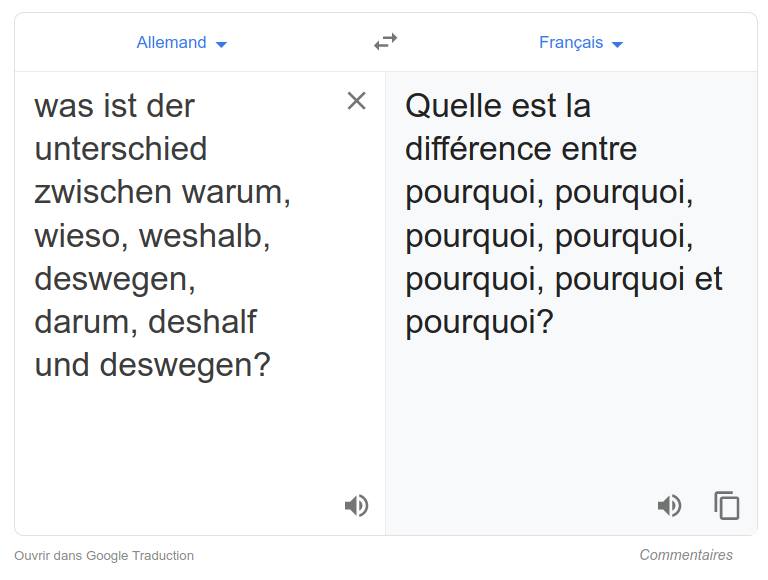Open the Allemand source language menu
This screenshot has height=580, width=768.
coord(172,43)
